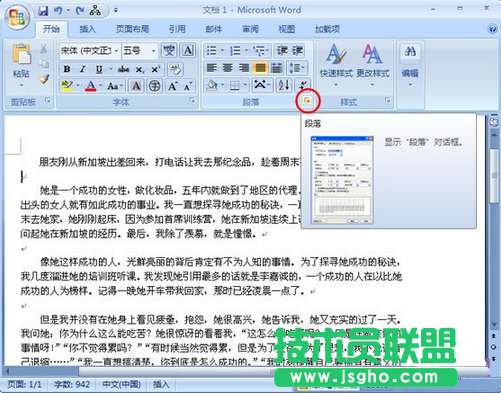Align text right
Viewport: 501px width, 393px height.
click(244, 68)
